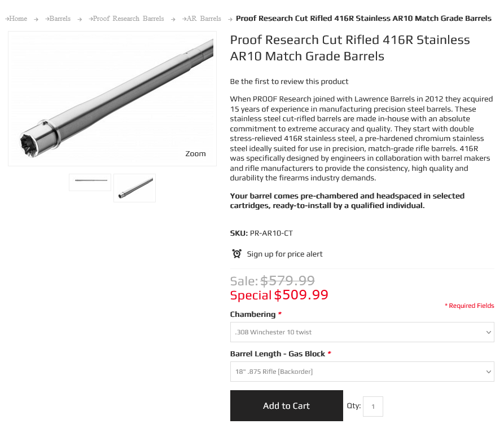Screen dimensions: 504x424
Task: Click the alarm clock price alert icon
Action: pyautogui.click(x=237, y=254)
